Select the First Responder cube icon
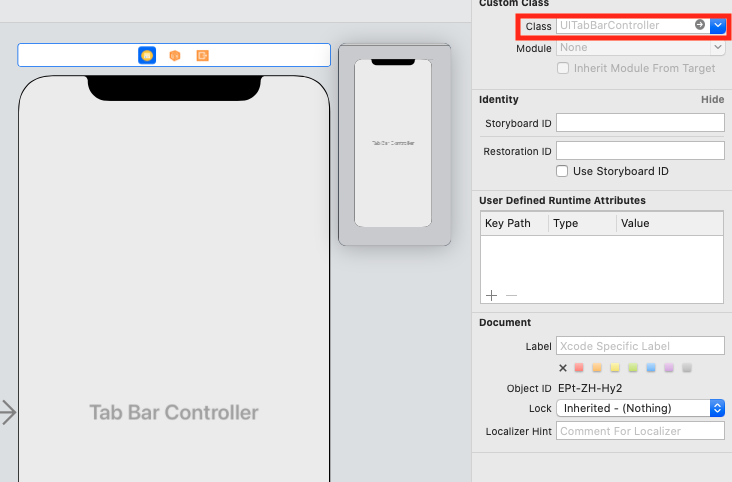This screenshot has width=732, height=482. (x=175, y=56)
